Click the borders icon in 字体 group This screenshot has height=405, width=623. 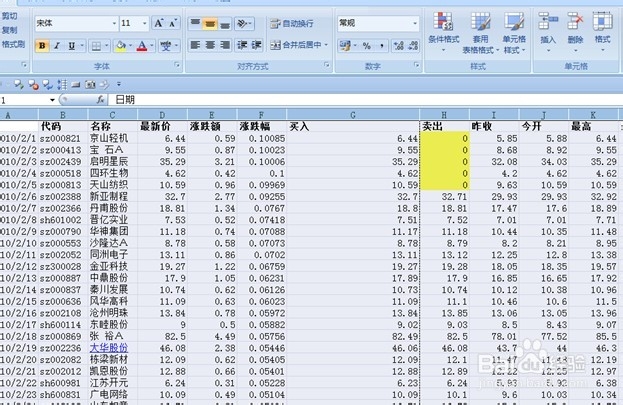tap(96, 46)
